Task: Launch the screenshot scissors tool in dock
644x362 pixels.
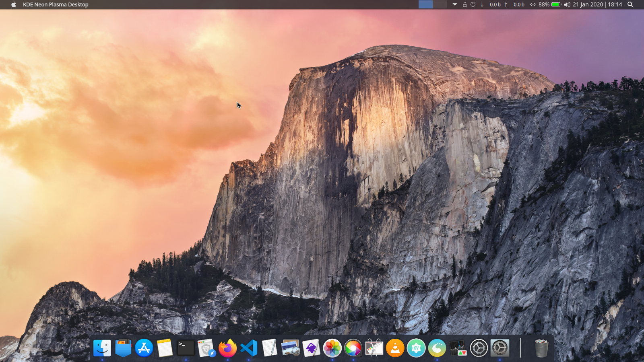Action: [374, 348]
